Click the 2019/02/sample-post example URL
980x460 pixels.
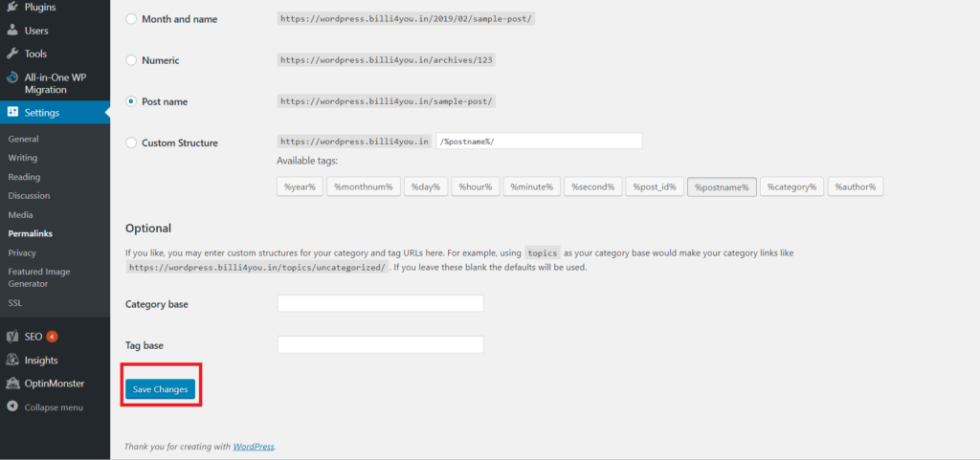point(406,19)
